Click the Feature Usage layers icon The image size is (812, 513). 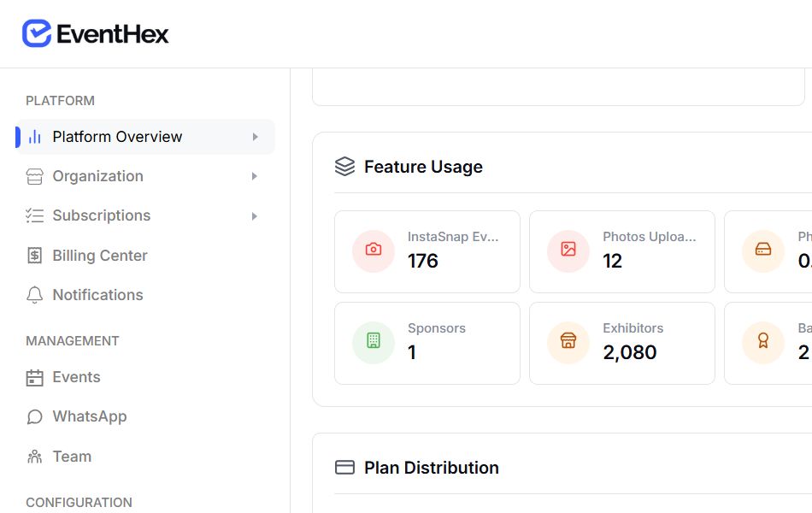pos(345,167)
